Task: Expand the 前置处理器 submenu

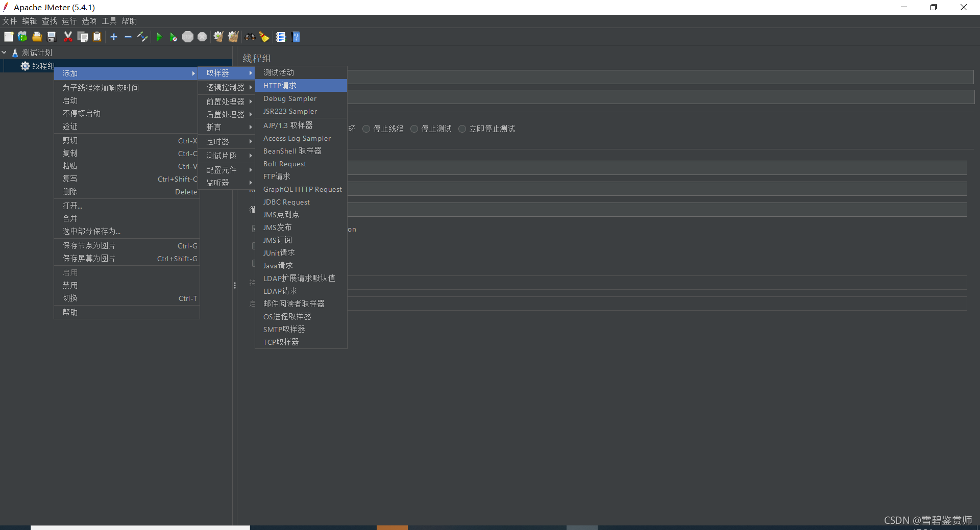Action: tap(227, 102)
